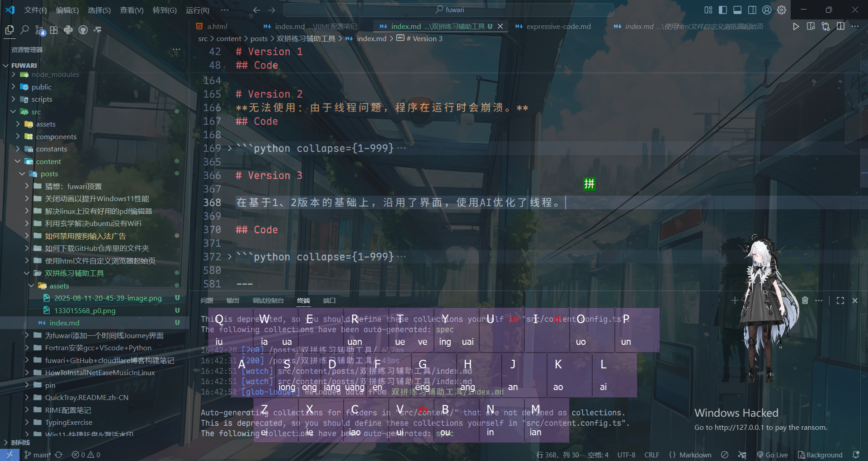Toggle the primary sidebar visibility
Screen dimensions: 868x461
pos(723,10)
